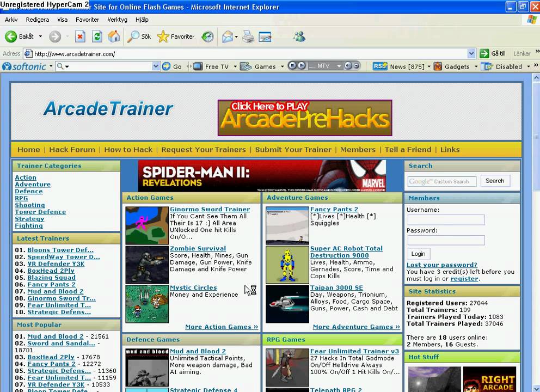This screenshot has height=392, width=540.
Task: Click the Disabled popup blocker icon
Action: pyautogui.click(x=487, y=66)
